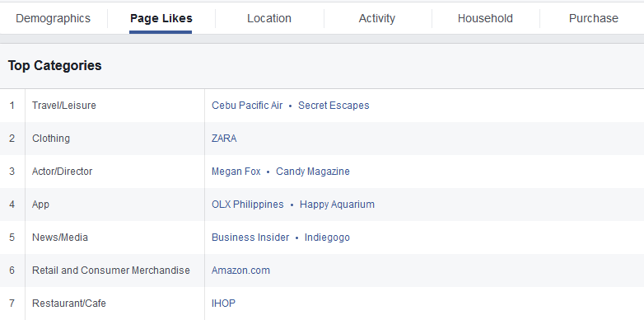Click rank number 7 beside Restaurant/Cafe
This screenshot has height=320, width=644.
click(x=12, y=304)
